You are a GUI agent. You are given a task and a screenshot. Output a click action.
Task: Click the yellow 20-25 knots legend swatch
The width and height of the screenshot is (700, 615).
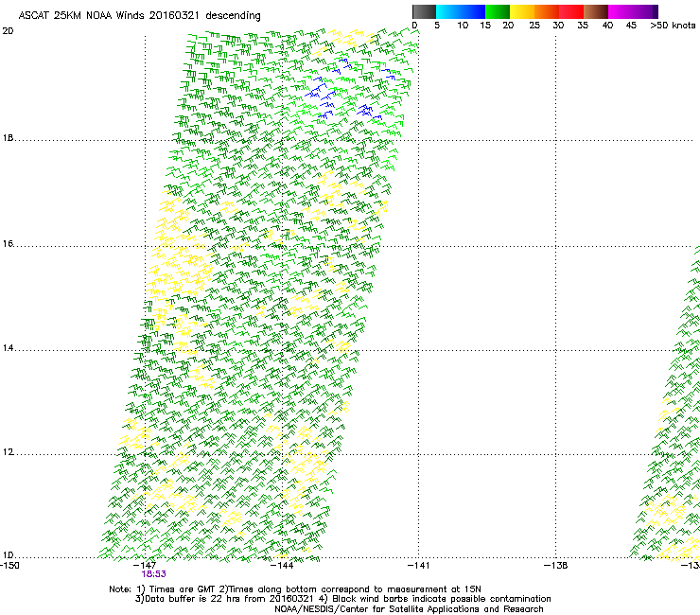pos(522,11)
